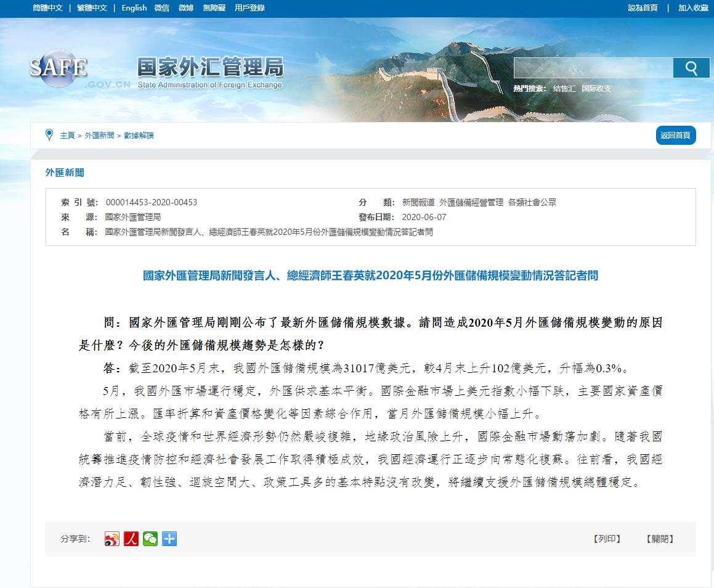Share article via WeChat icon
Image resolution: width=714 pixels, height=588 pixels.
[150, 539]
